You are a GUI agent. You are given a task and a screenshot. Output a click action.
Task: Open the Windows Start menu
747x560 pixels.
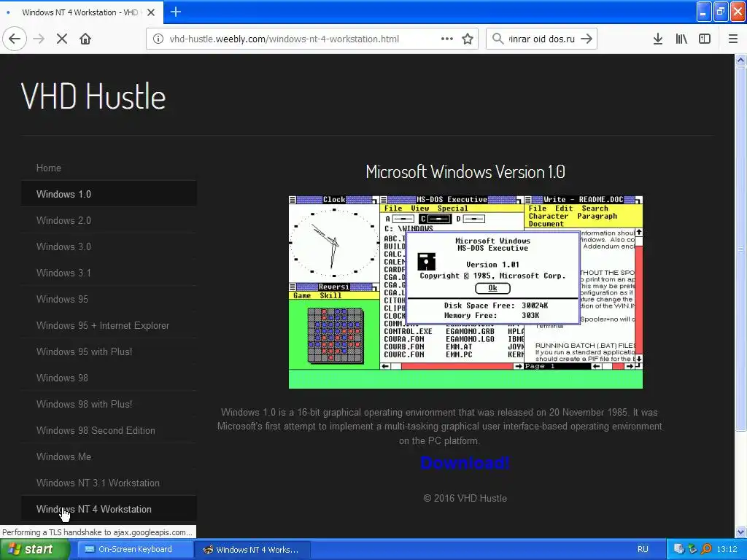pyautogui.click(x=35, y=549)
